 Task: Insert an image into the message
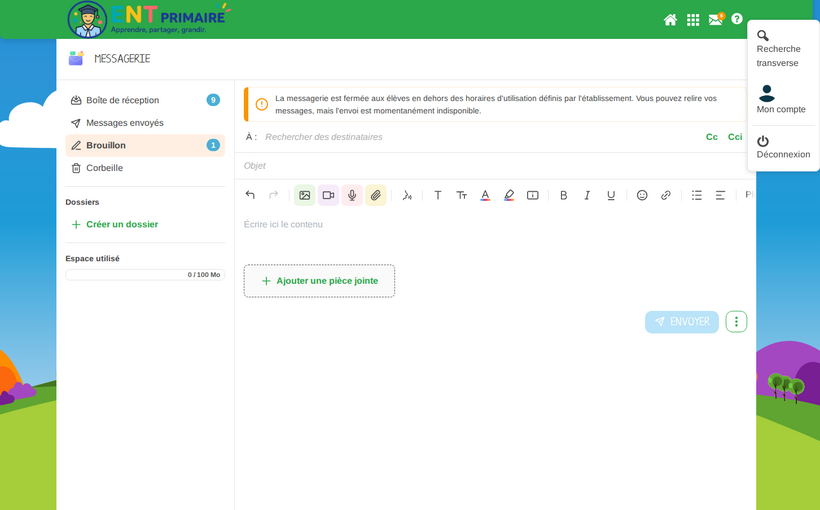coord(304,195)
